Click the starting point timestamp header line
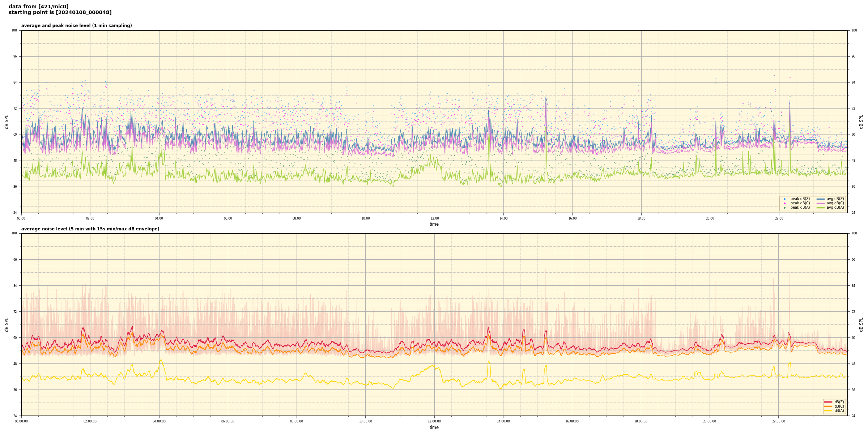 point(60,13)
